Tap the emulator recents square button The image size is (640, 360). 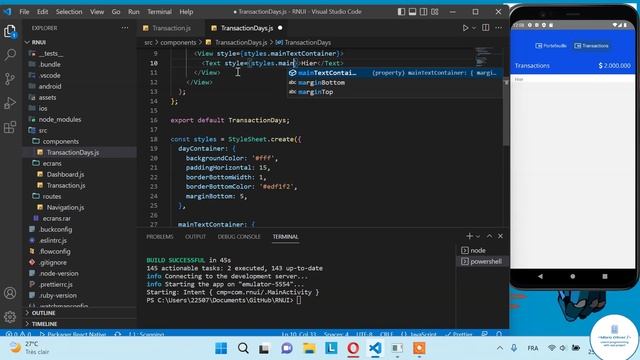[605, 276]
